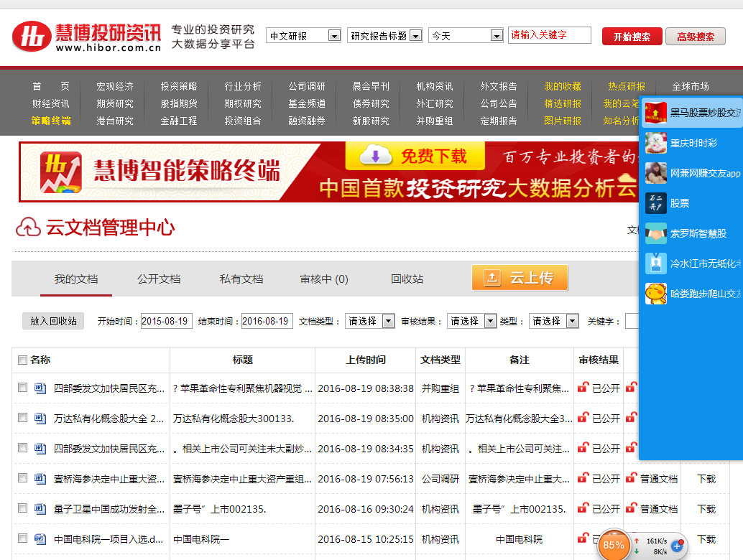This screenshot has width=743, height=560.
Task: Switch to the 公开文档 tab
Action: (x=158, y=279)
